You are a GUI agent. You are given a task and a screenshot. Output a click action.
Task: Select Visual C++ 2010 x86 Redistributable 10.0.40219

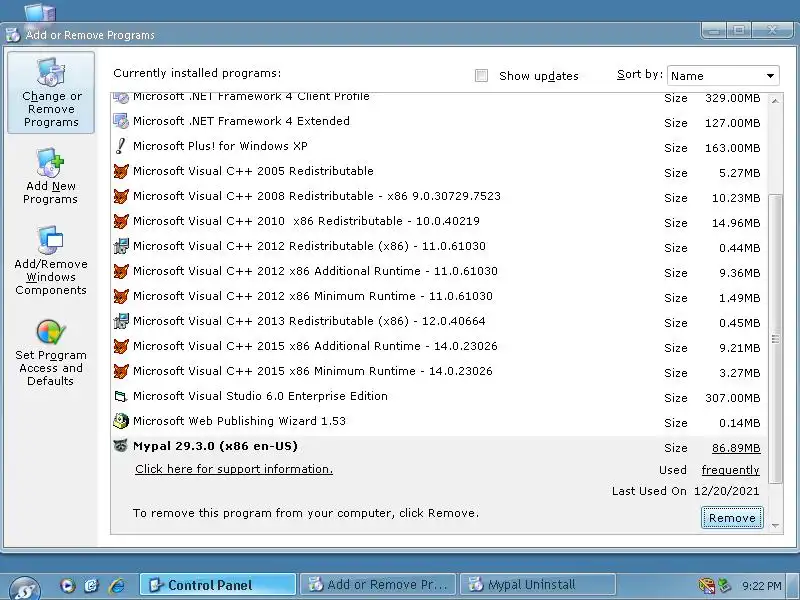(439, 221)
